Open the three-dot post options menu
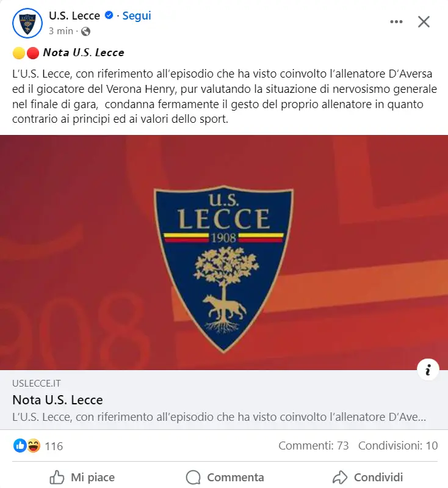This screenshot has height=488, width=448. (396, 22)
